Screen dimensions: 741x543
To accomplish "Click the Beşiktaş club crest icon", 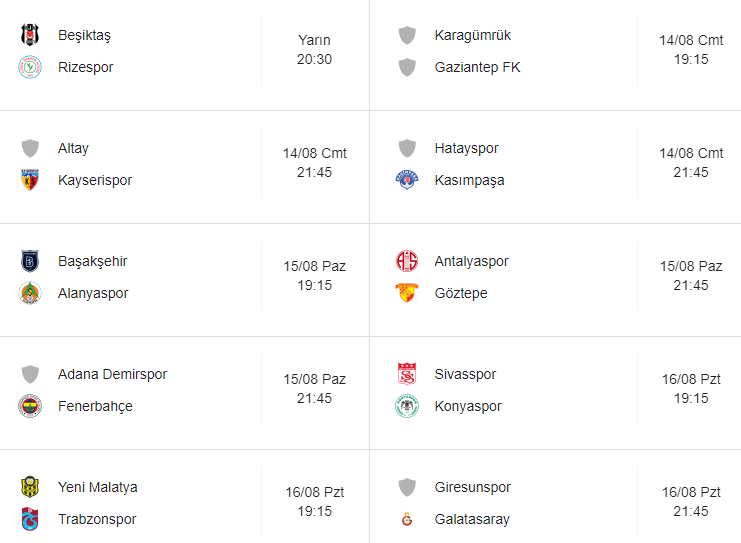I will [30, 35].
